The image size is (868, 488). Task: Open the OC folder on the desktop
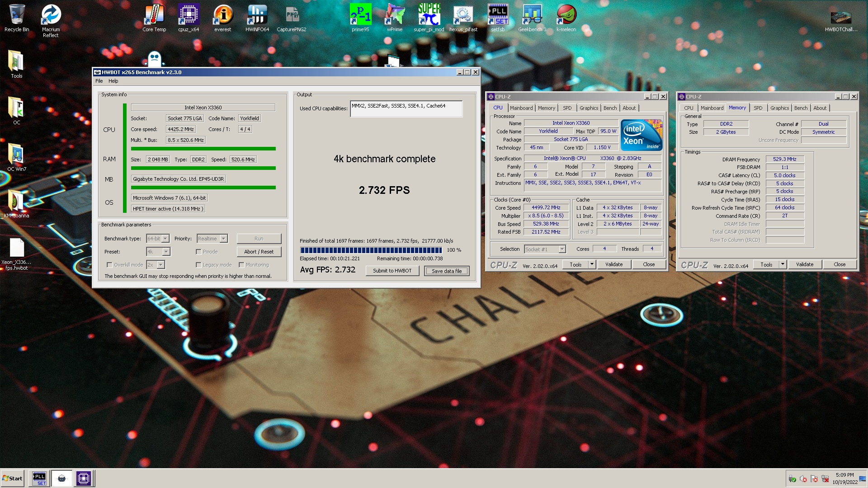click(16, 111)
